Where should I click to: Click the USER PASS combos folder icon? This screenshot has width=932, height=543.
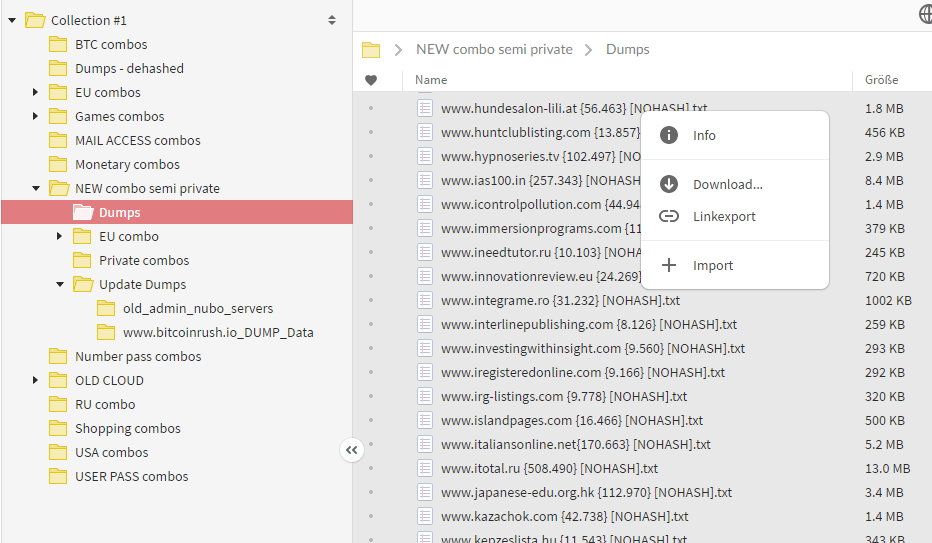pos(58,476)
